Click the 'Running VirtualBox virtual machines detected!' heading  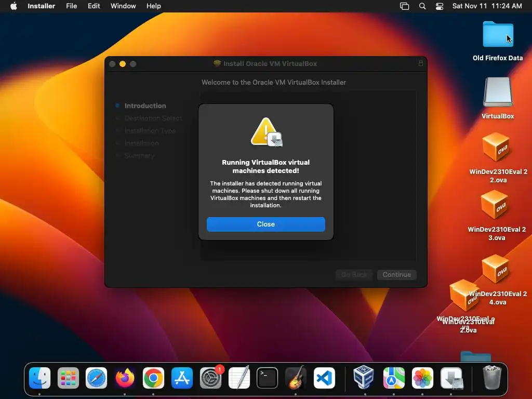click(265, 166)
